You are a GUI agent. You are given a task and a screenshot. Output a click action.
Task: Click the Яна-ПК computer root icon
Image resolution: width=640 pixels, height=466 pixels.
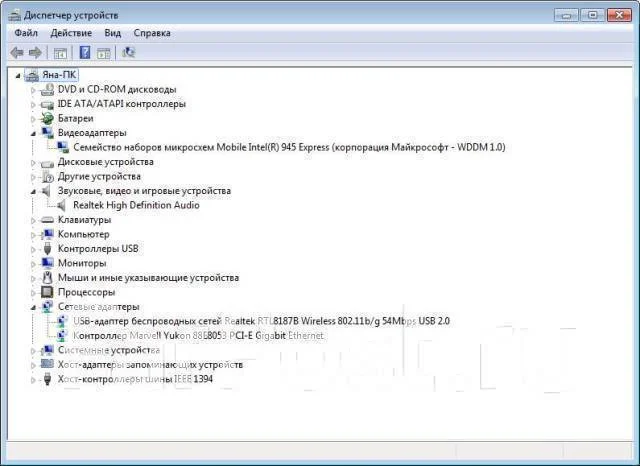32,75
